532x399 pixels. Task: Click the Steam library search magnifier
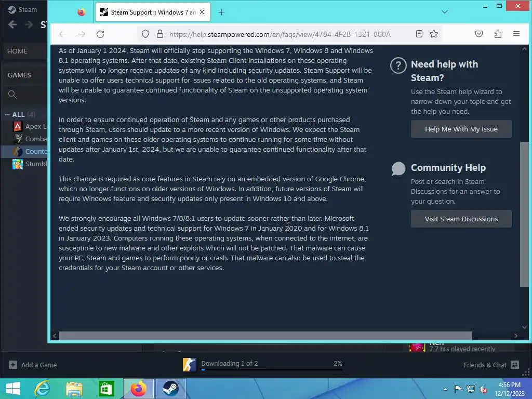click(12, 95)
